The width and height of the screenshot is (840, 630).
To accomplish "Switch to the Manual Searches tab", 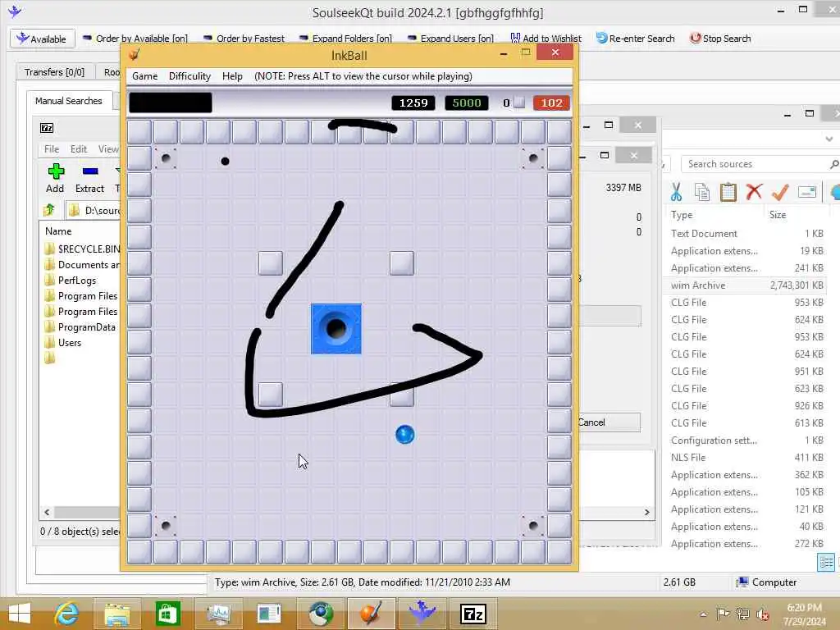I will pos(69,101).
